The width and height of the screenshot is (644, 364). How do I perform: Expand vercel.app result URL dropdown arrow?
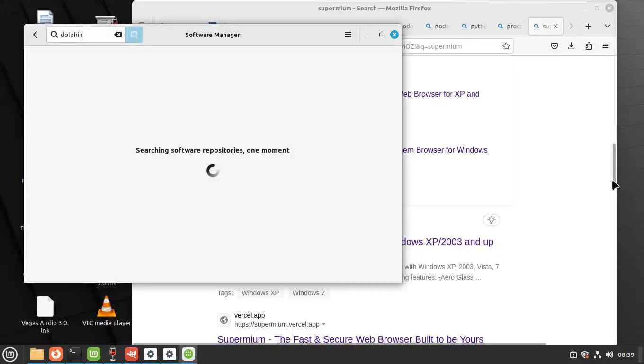[324, 325]
